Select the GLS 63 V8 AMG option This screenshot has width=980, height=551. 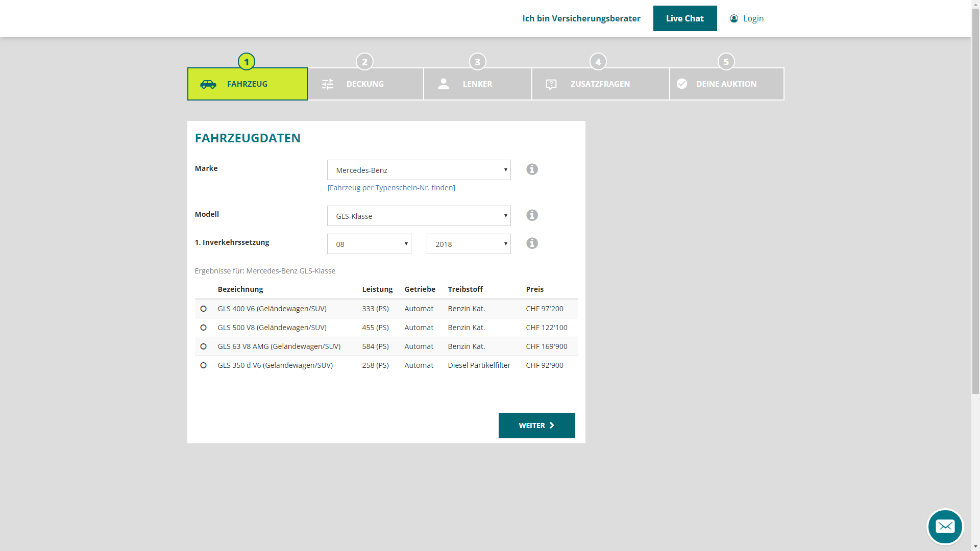click(204, 346)
